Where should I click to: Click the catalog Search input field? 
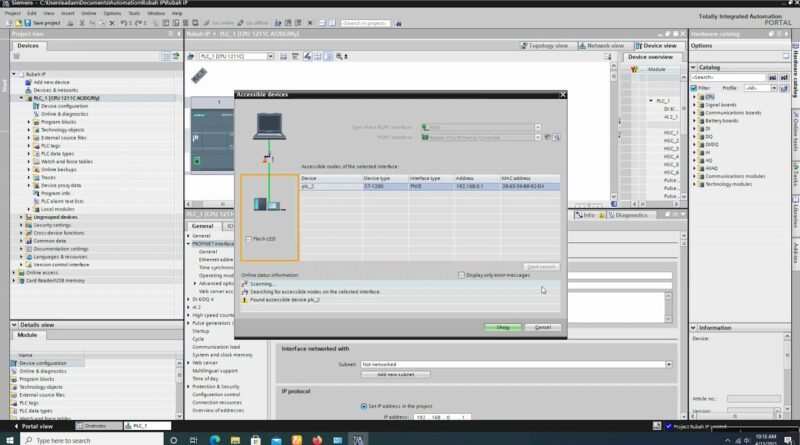point(728,77)
